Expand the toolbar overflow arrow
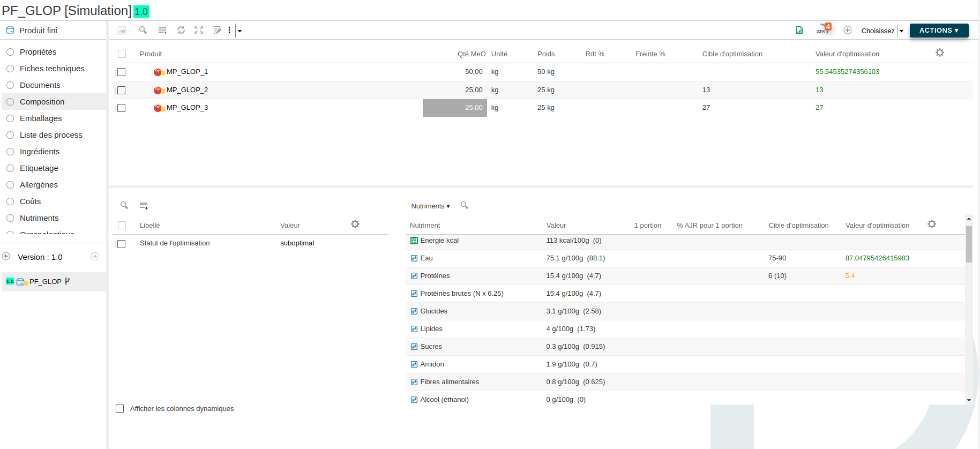This screenshot has width=980, height=449. point(240,31)
